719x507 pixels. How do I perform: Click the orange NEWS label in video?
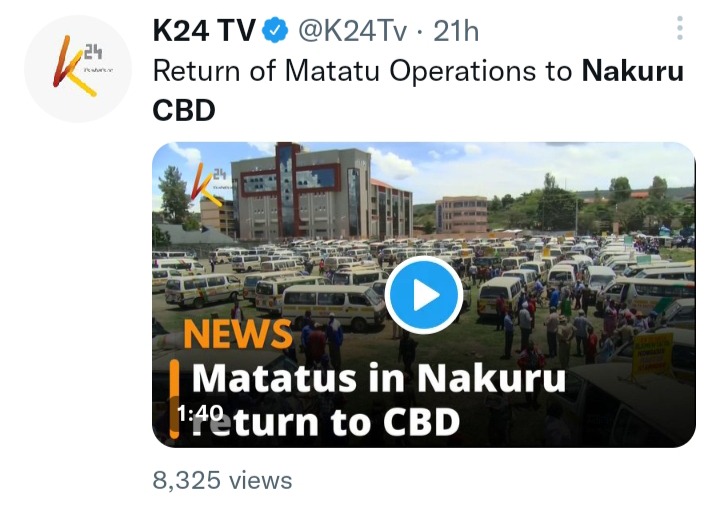pos(238,333)
